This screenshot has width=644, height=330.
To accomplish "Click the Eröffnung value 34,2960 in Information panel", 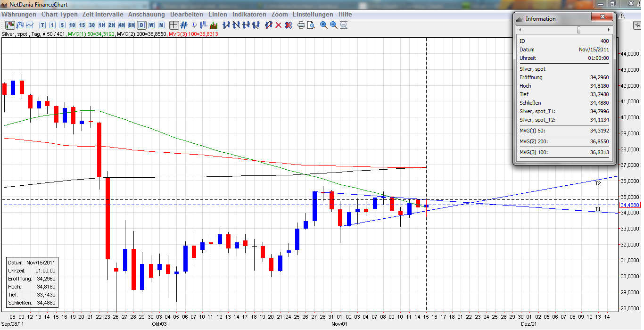I will tap(599, 77).
